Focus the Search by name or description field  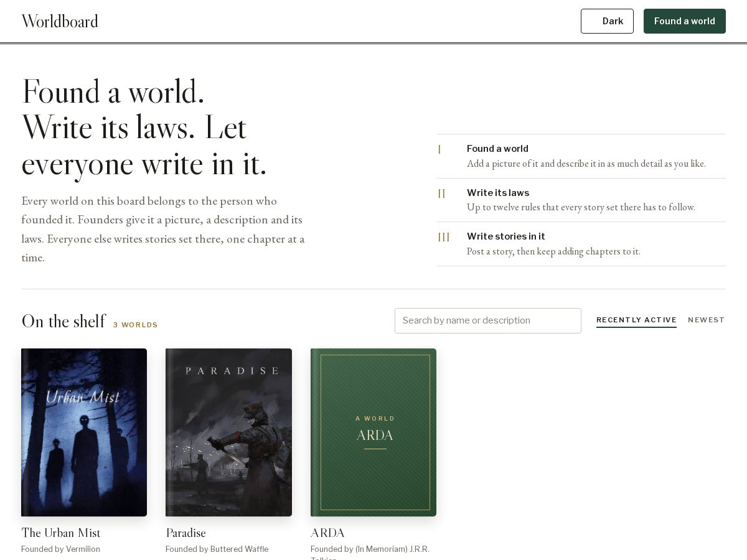click(x=488, y=320)
